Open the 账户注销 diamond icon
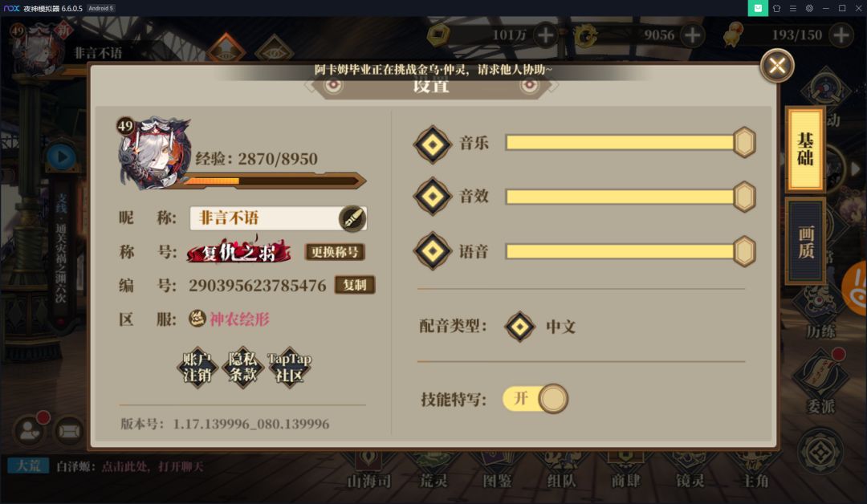 197,368
